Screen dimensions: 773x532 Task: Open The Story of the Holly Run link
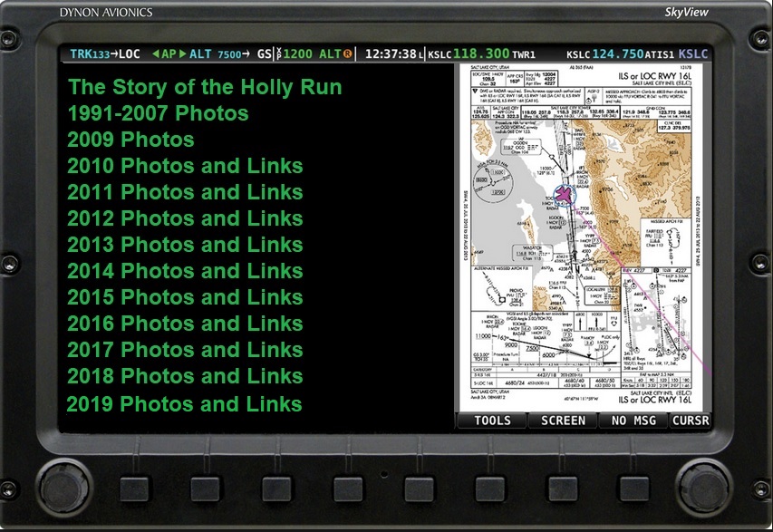tap(204, 88)
